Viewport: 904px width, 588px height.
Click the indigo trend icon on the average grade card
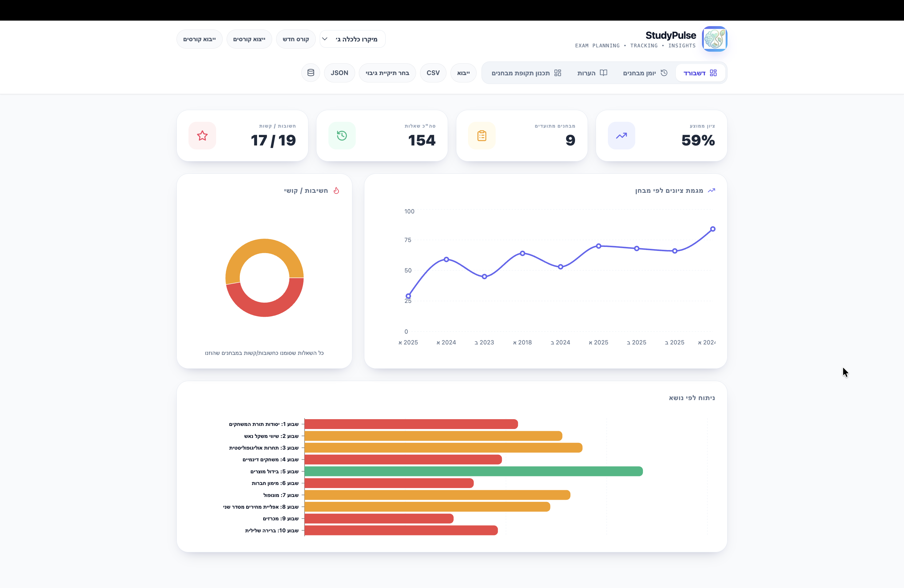(622, 136)
